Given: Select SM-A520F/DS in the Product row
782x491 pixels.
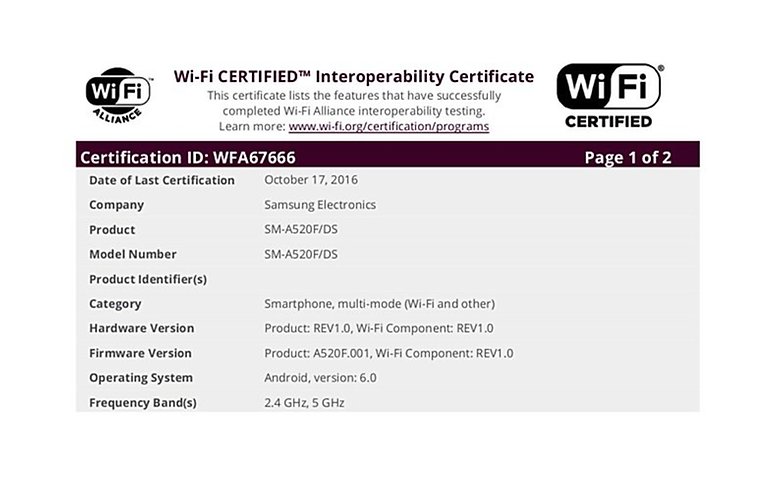Looking at the screenshot, I should point(301,229).
